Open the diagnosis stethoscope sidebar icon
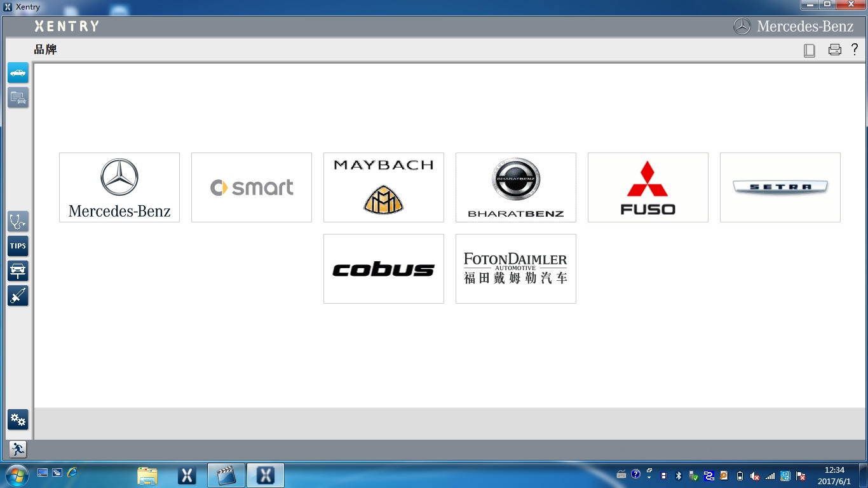The height and width of the screenshot is (488, 868). (18, 222)
